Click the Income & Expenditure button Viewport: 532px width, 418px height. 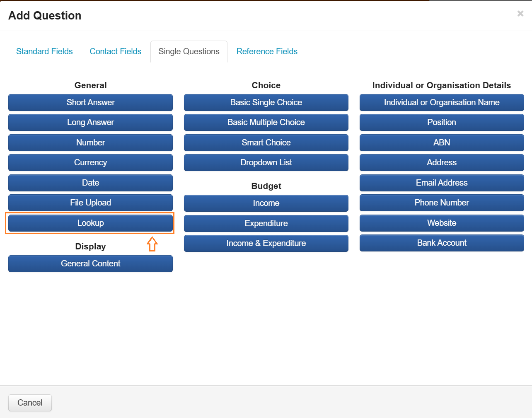coord(266,243)
